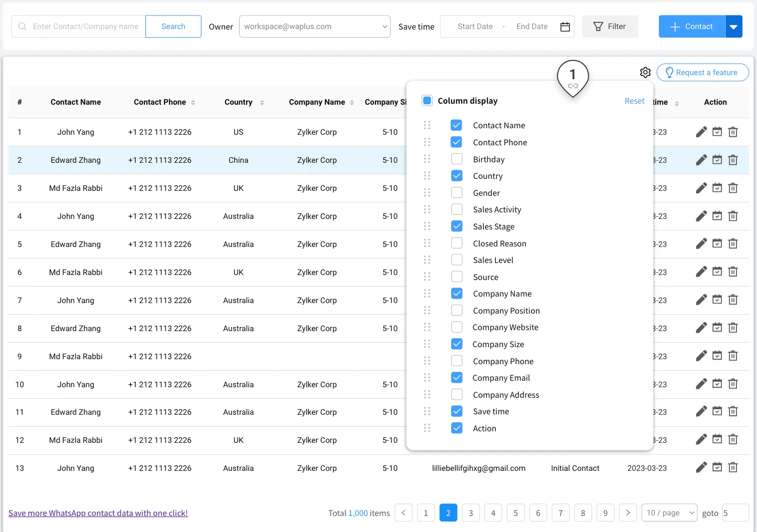Sort by Company Name column arrows
This screenshot has height=532, width=757.
tap(352, 103)
